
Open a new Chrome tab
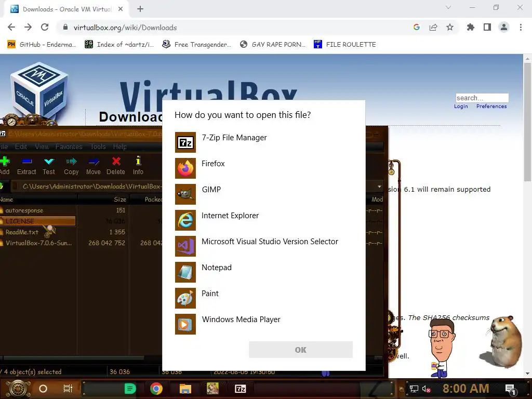coord(140,9)
